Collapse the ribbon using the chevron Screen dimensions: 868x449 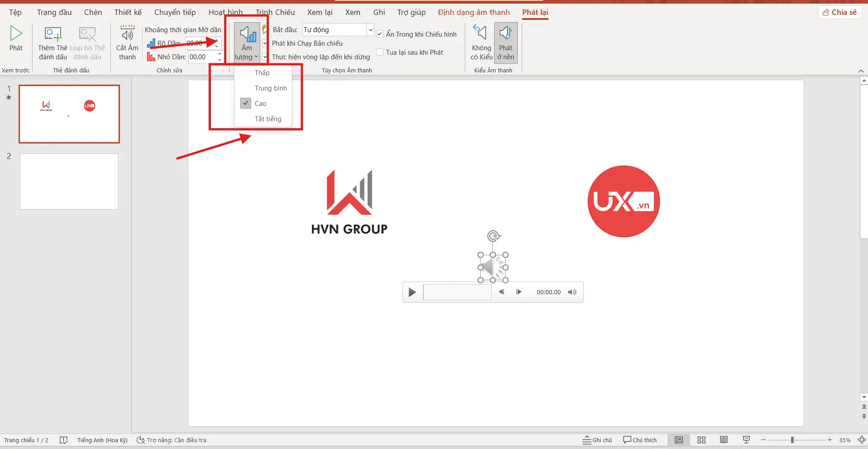coord(861,71)
